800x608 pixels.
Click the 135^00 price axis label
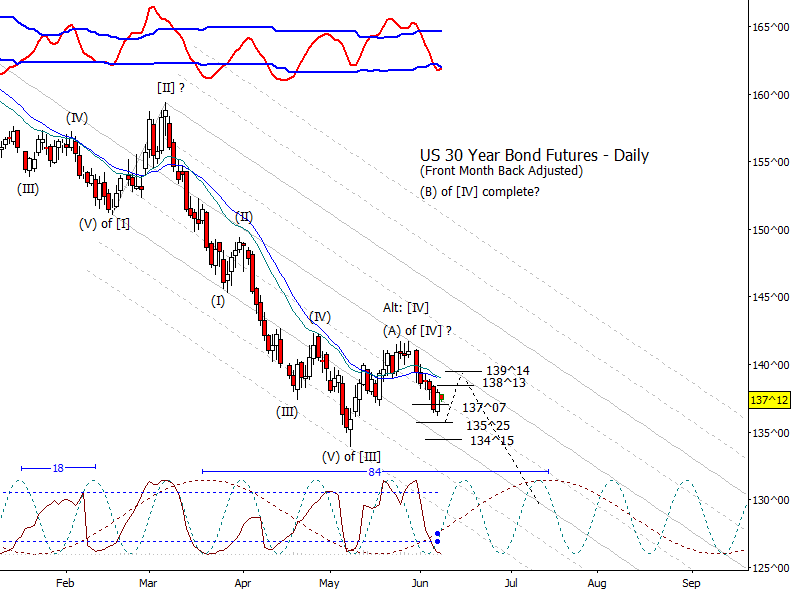tap(770, 433)
